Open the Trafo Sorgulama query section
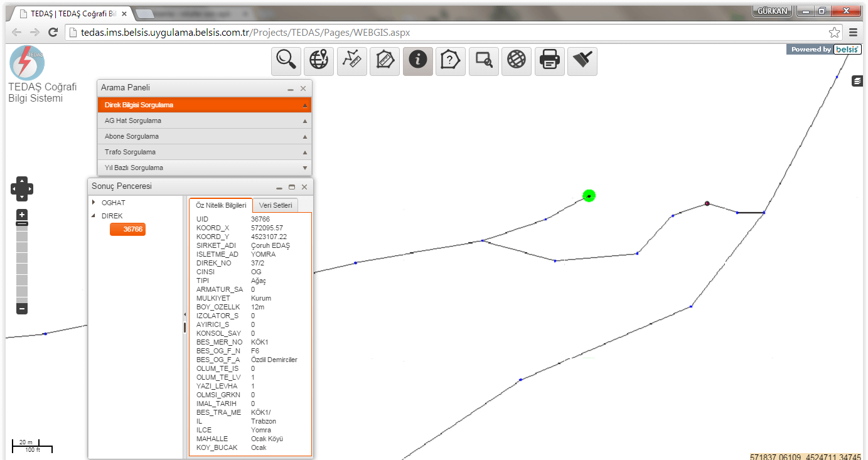 click(205, 152)
